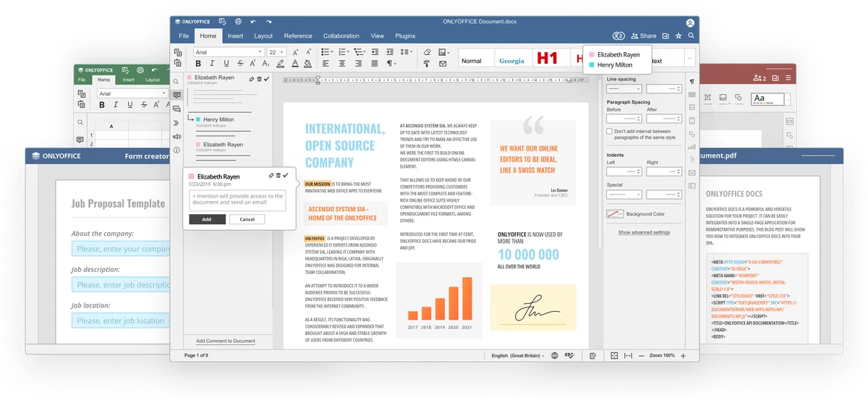Click the user profile avatar icon

coord(690,22)
